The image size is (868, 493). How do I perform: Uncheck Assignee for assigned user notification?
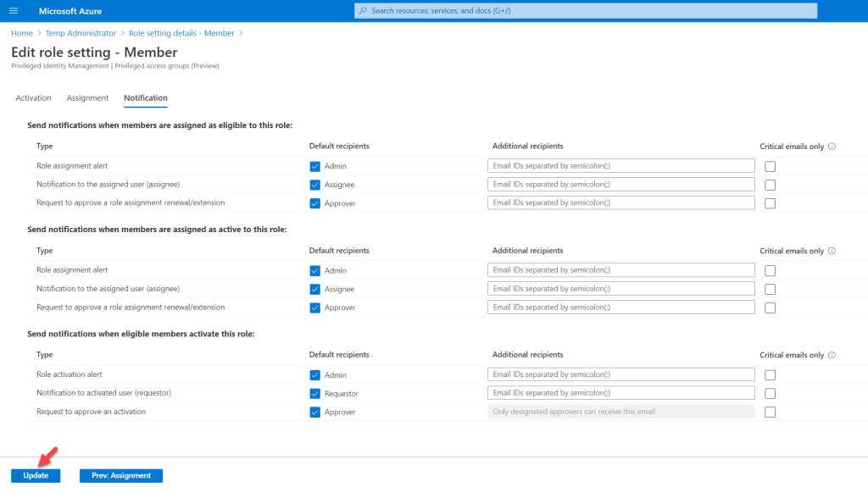click(314, 184)
